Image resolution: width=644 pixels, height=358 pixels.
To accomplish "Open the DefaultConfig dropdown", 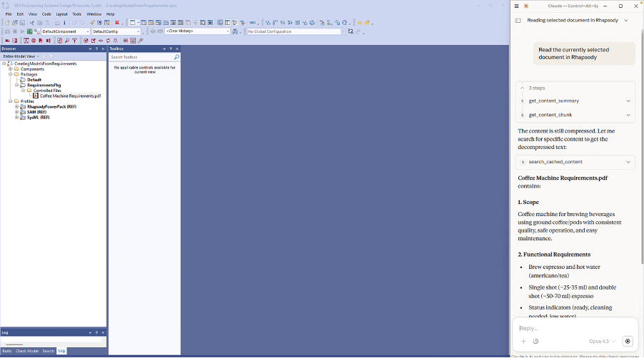I will pos(138,31).
